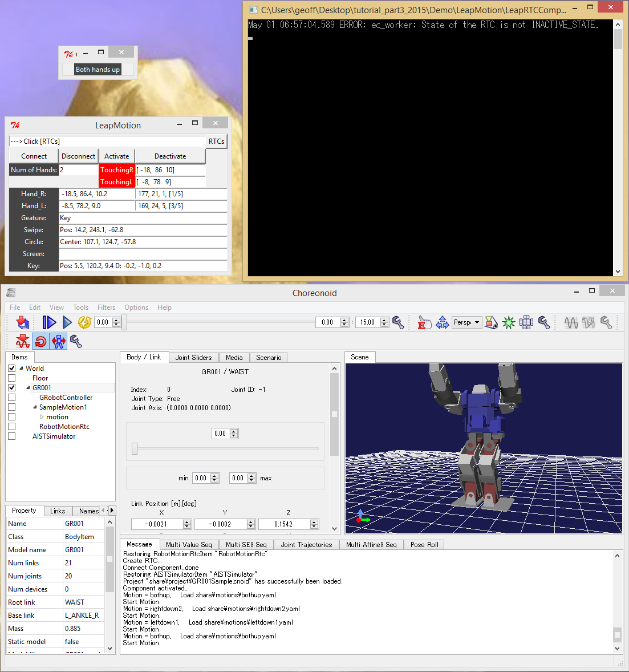The width and height of the screenshot is (629, 672).
Task: Click the second gray waveform icon
Action: [589, 322]
